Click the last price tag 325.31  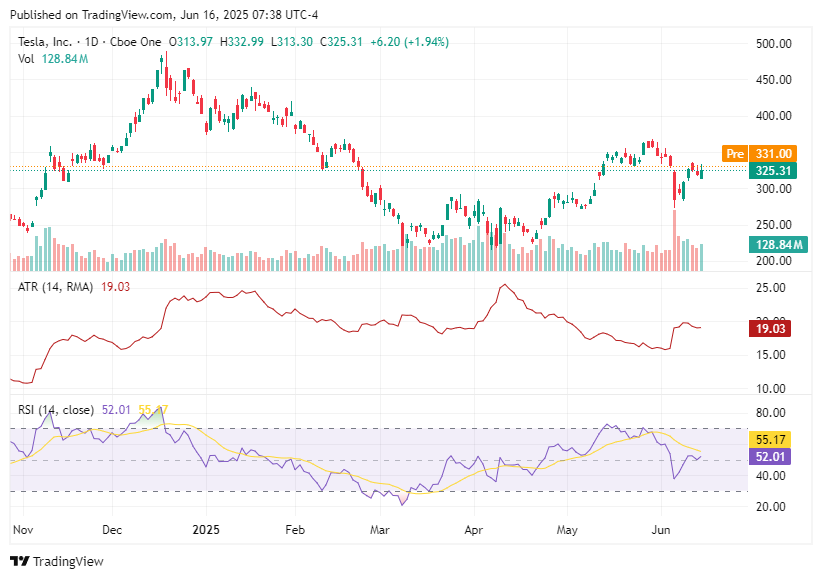coord(773,170)
